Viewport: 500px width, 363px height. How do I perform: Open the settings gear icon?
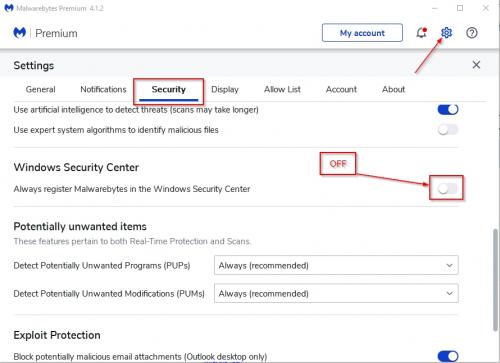[x=446, y=33]
